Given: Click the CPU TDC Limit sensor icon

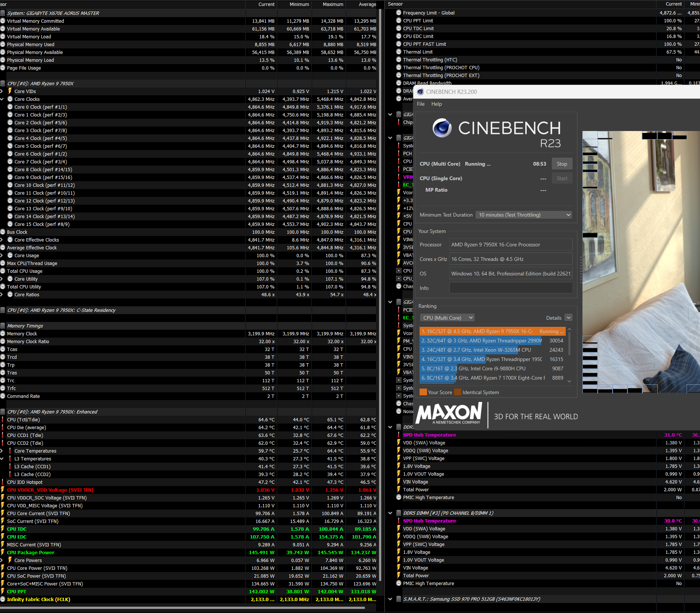Looking at the screenshot, I should pos(399,28).
